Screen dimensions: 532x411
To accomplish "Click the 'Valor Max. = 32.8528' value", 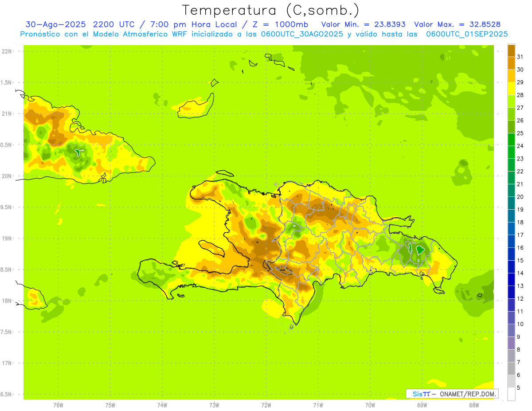I will click(x=457, y=24).
